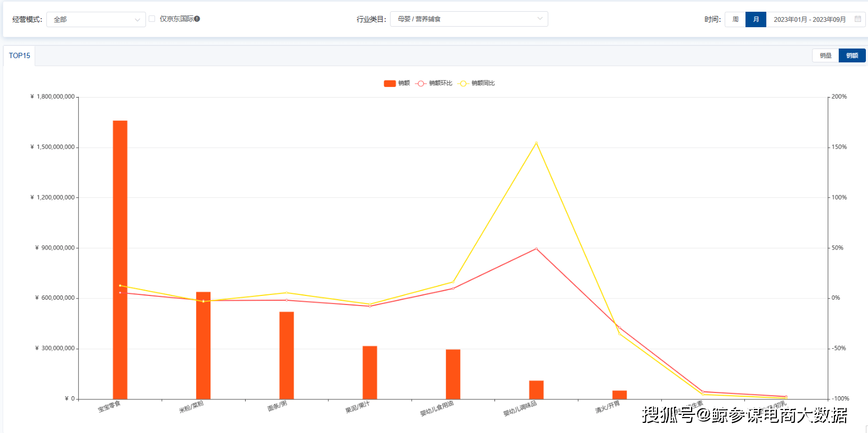Viewport: 868px width, 433px height.
Task: Select the 月 time granularity button
Action: point(756,19)
